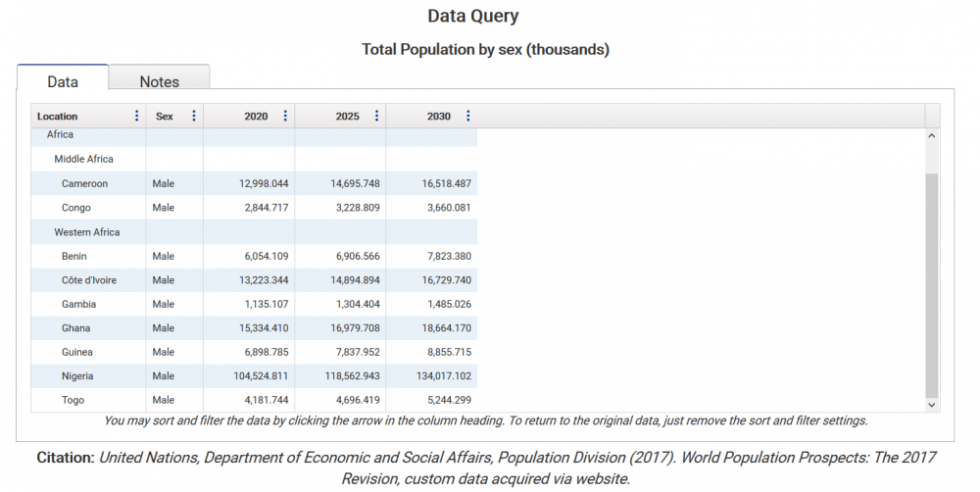Click the vertical scrollbar thumb
Image resolution: width=980 pixels, height=492 pixels.
point(932,286)
